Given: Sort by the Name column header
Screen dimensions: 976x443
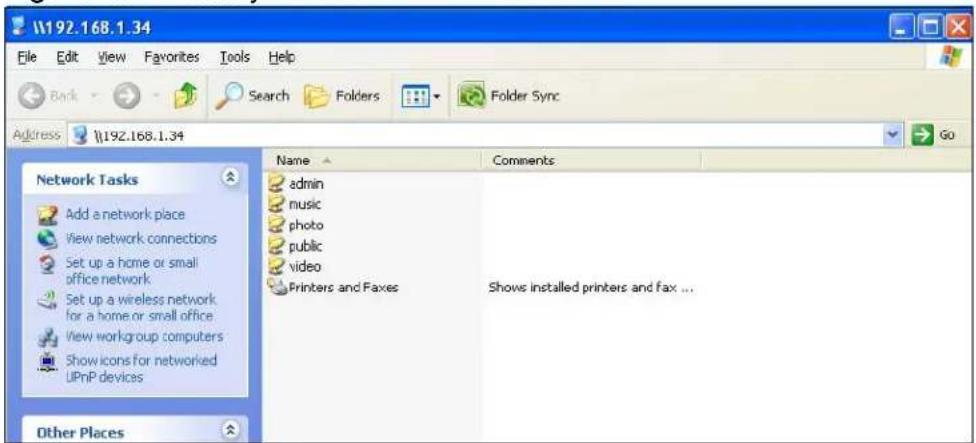Looking at the screenshot, I should click(x=373, y=161).
